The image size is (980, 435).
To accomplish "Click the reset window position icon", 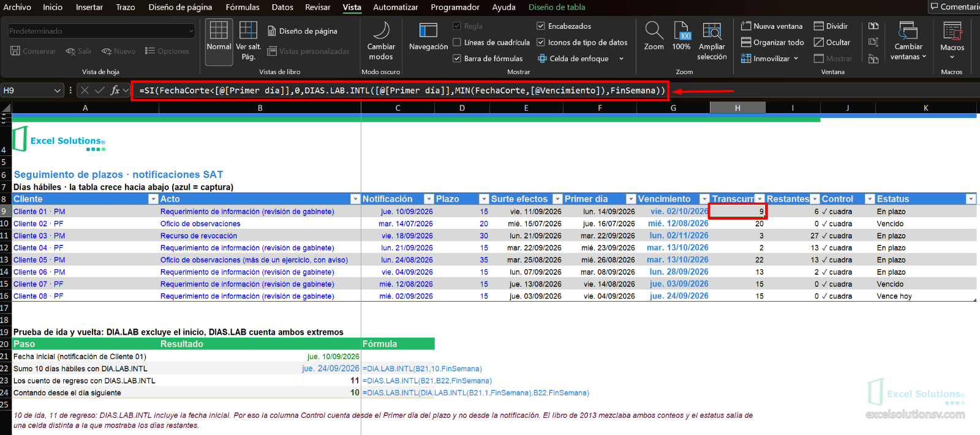I will [x=873, y=59].
